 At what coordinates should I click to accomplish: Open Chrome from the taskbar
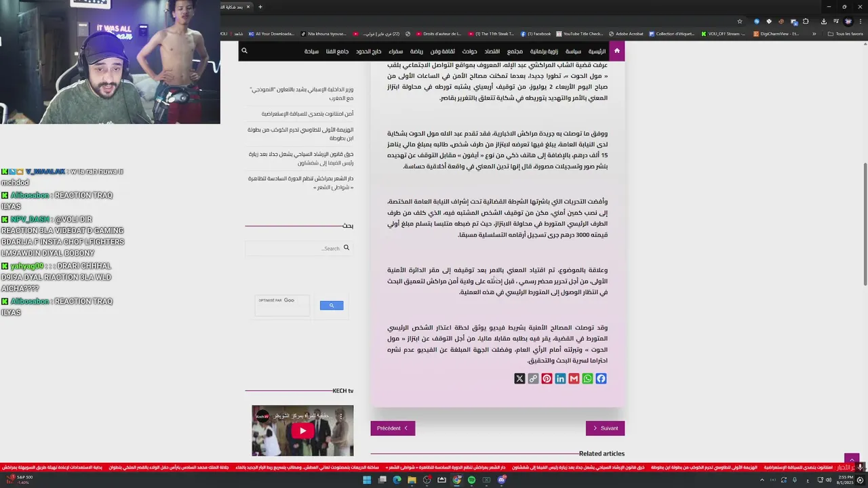pyautogui.click(x=456, y=480)
